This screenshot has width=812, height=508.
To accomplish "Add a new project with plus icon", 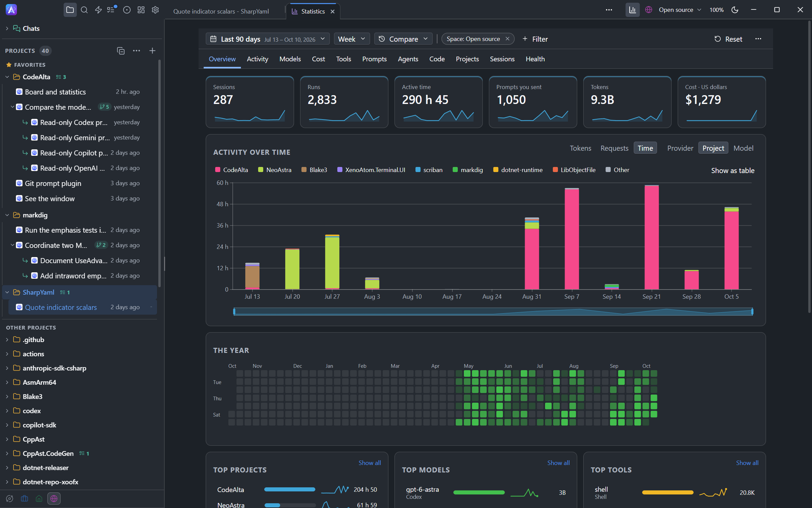I will point(152,51).
